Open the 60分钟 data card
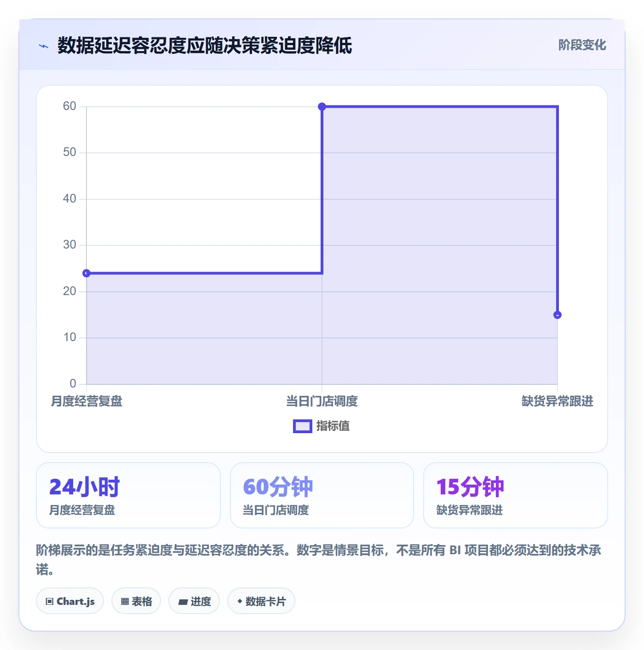This screenshot has height=650, width=644. click(322, 495)
